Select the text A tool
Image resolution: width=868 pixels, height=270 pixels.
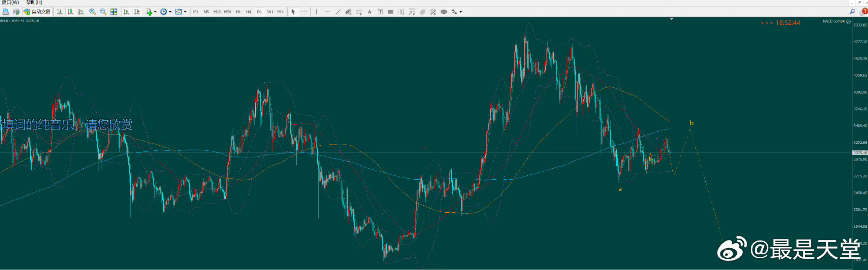(x=370, y=12)
